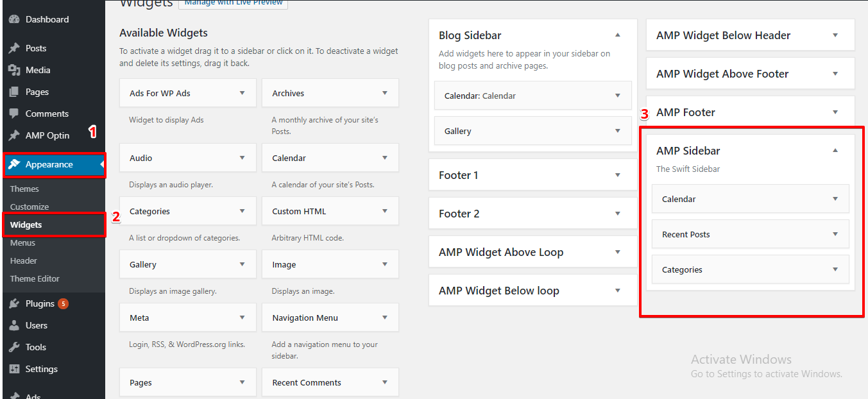Collapse the Blog Sidebar panel

(x=617, y=35)
